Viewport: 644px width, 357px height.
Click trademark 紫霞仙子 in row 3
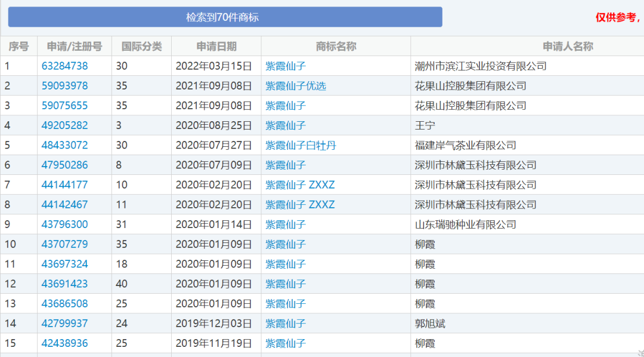[286, 105]
